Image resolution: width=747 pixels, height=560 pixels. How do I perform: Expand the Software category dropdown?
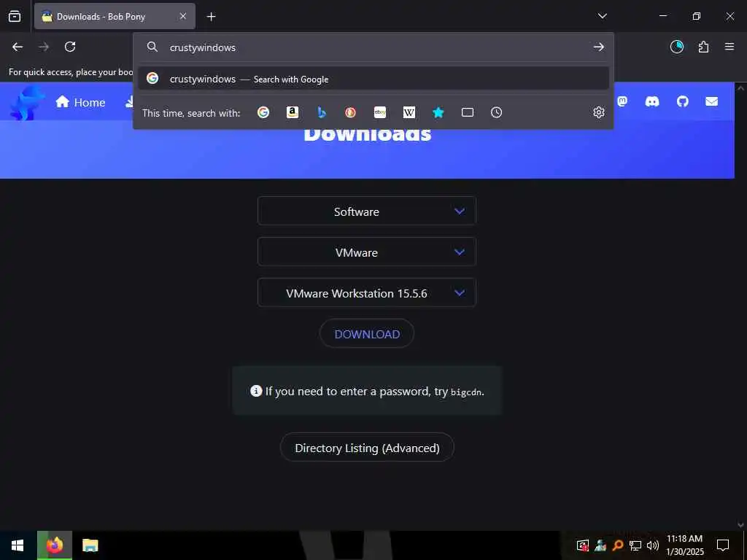366,211
